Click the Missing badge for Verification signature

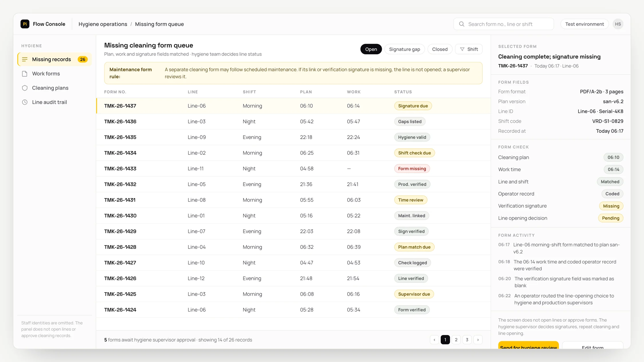(x=611, y=206)
